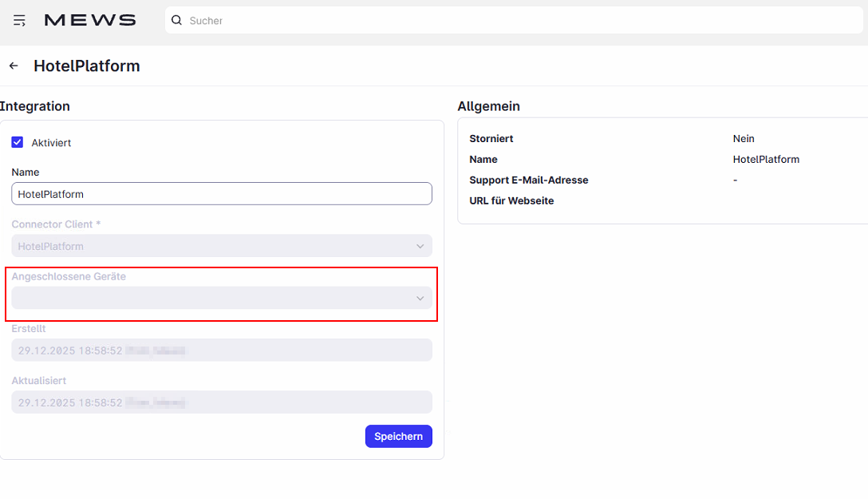Image resolution: width=868 pixels, height=499 pixels.
Task: Open the Connector Client dropdown
Action: pyautogui.click(x=222, y=246)
